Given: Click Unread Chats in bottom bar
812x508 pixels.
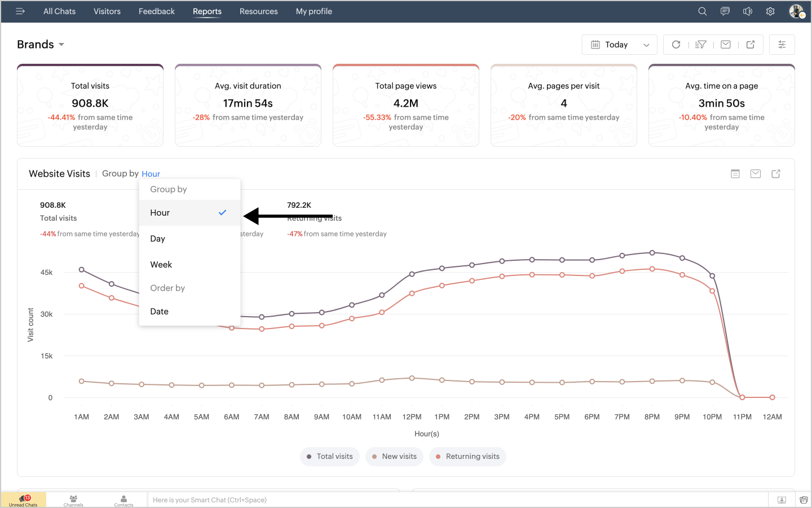Looking at the screenshot, I should 24,500.
